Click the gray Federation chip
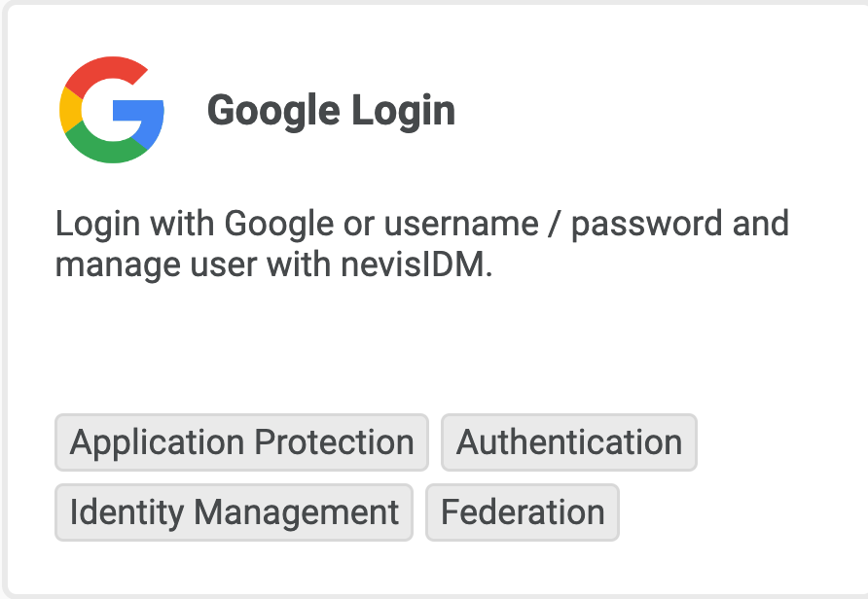The height and width of the screenshot is (599, 868). pos(523,512)
